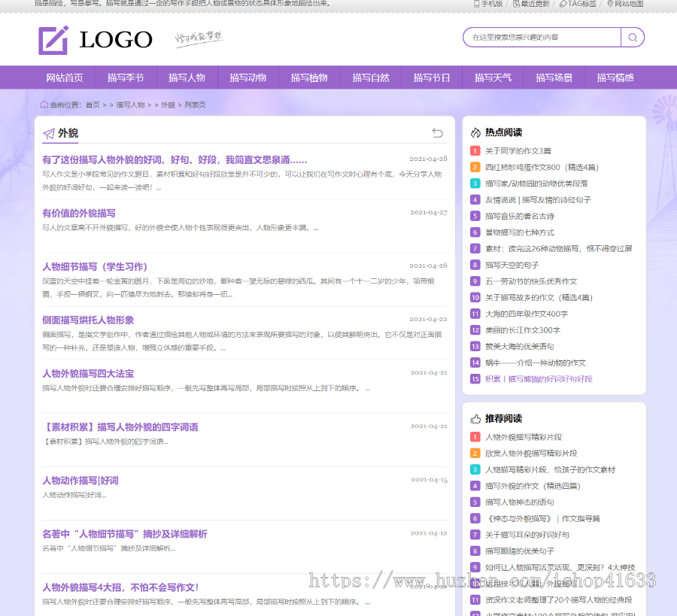677x616 pixels.
Task: Open hot read 关于描写故乡的作文（精选4篇）
Action: coord(539,297)
